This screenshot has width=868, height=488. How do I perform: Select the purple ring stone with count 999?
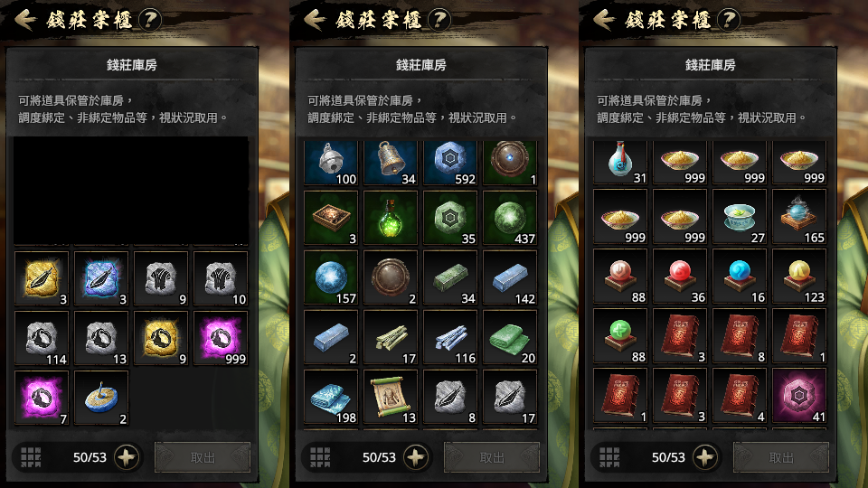(x=221, y=338)
